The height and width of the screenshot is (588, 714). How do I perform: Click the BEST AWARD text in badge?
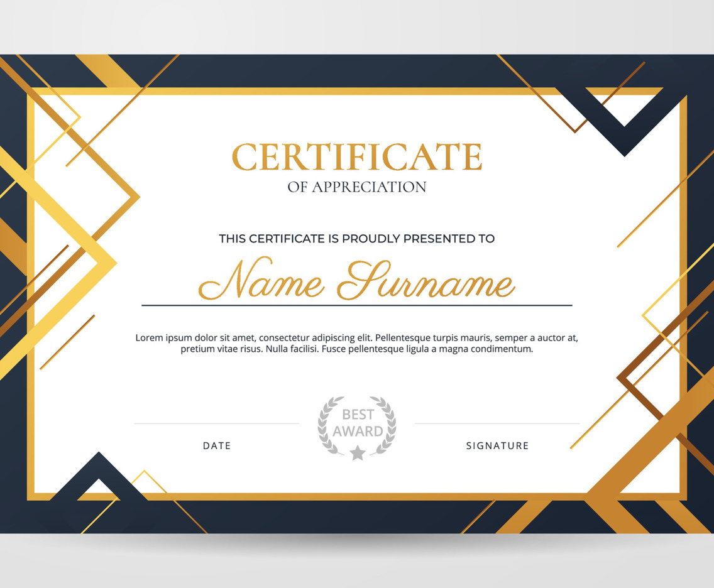358,423
